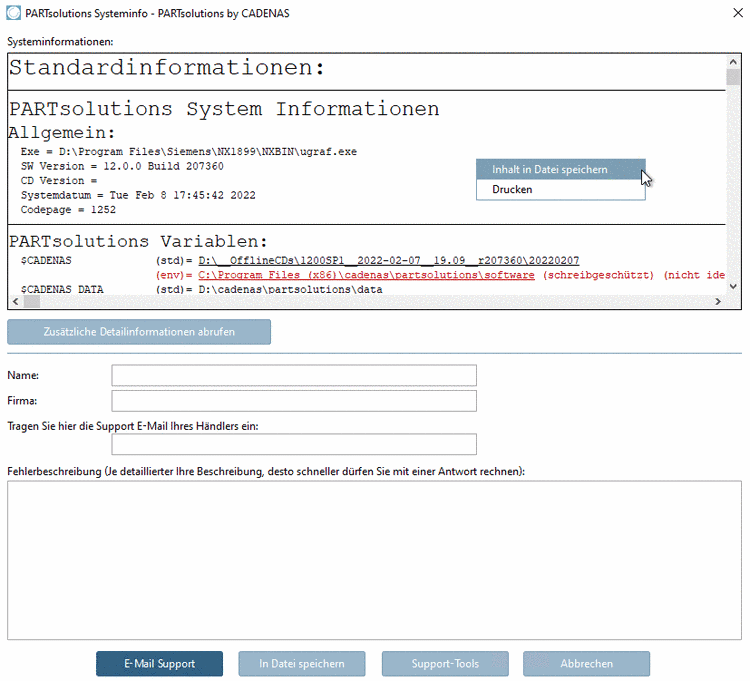750x681 pixels.
Task: Click the horizontal scrollbar left arrow
Action: pyautogui.click(x=15, y=301)
